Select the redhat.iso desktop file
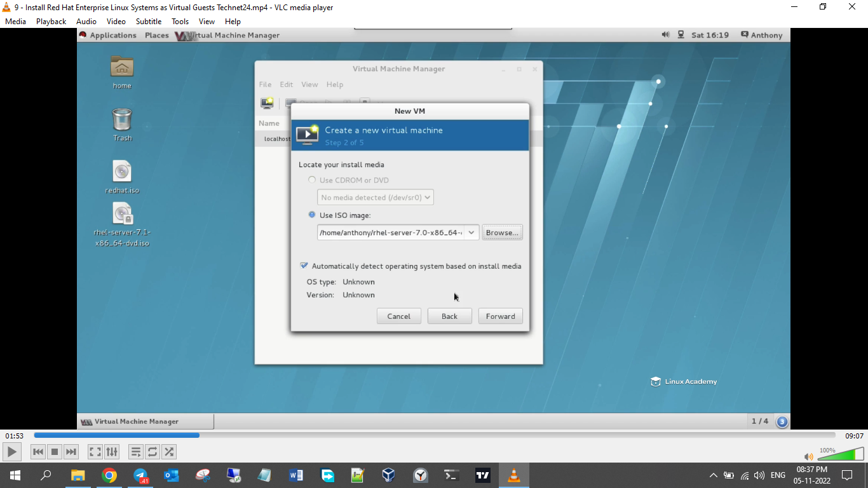 (x=122, y=177)
